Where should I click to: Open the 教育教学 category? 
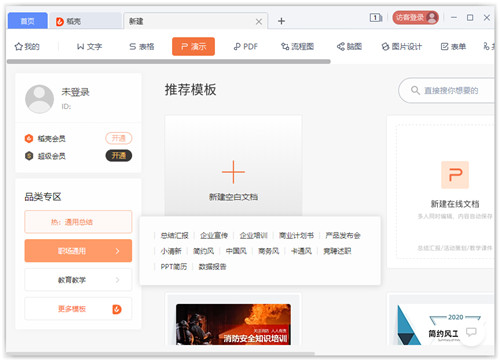(78, 280)
